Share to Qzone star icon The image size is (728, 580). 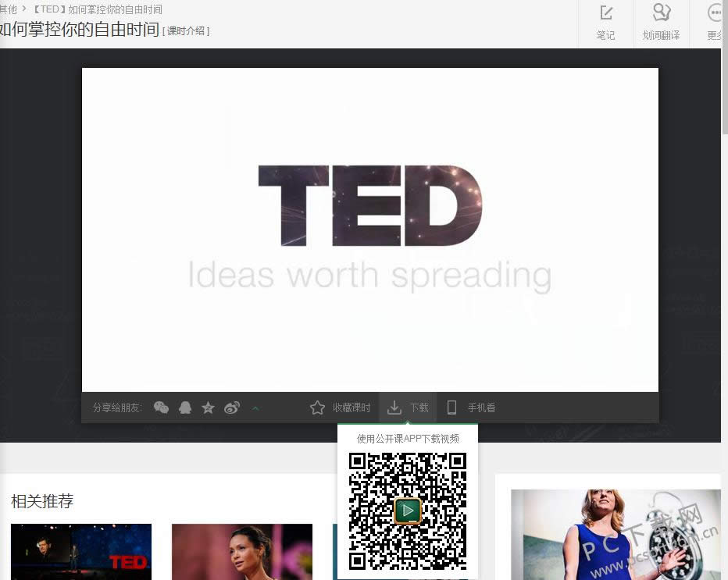pyautogui.click(x=208, y=407)
